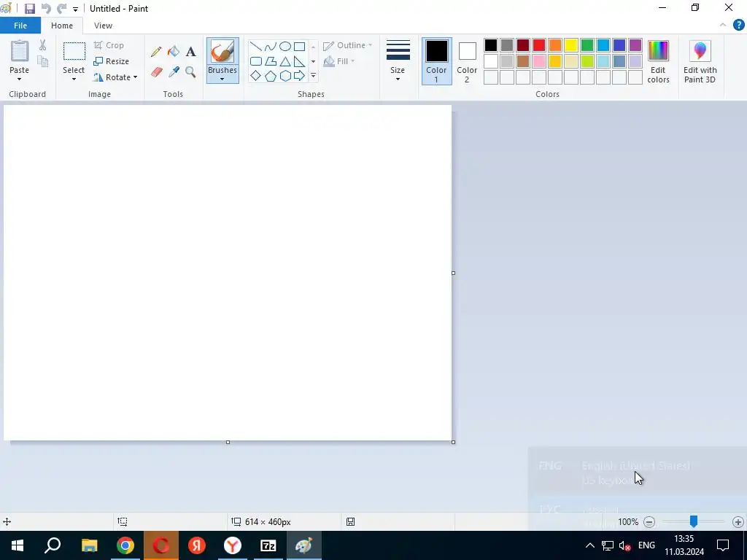Pick the yellow color swatch
Screen dimensions: 747x560
click(x=571, y=45)
